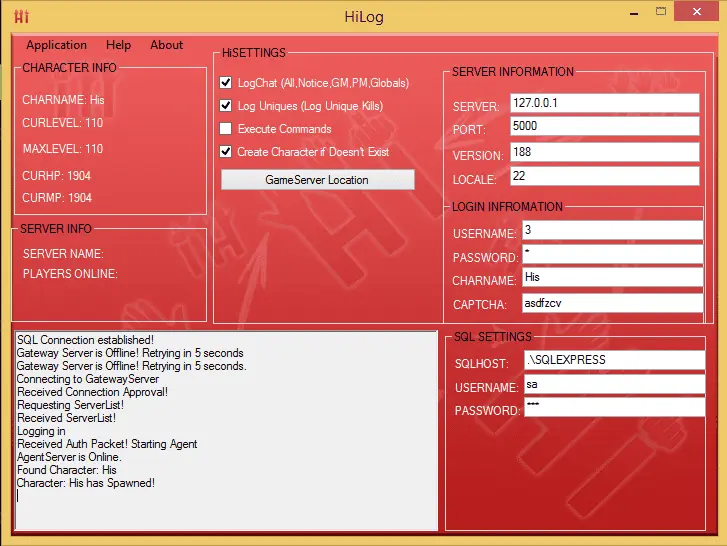Click 'Received Connection Approval!' log line

point(92,392)
